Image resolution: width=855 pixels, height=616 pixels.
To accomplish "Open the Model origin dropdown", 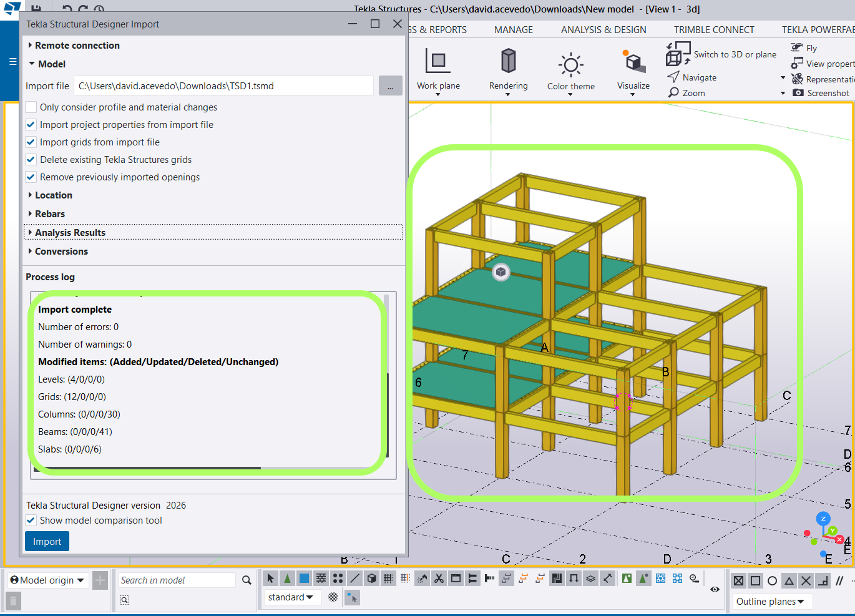I will pos(47,580).
